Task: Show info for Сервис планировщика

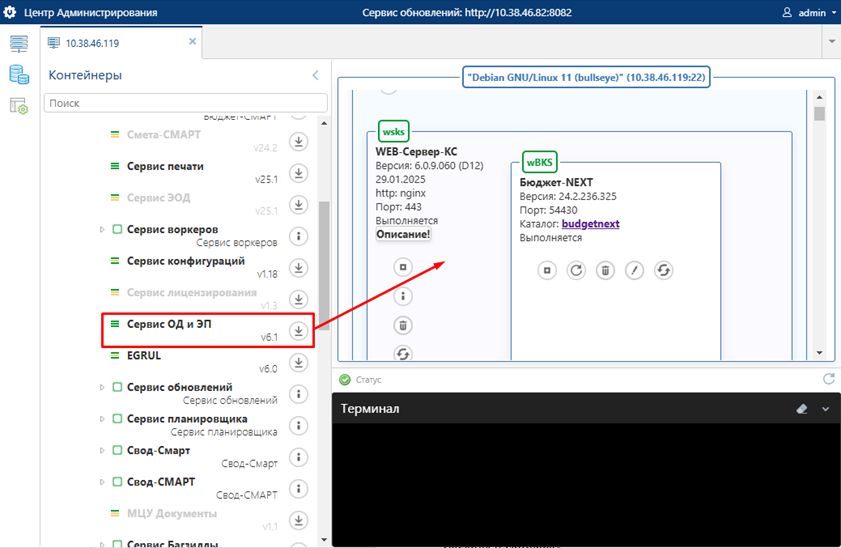Action: coord(299,426)
